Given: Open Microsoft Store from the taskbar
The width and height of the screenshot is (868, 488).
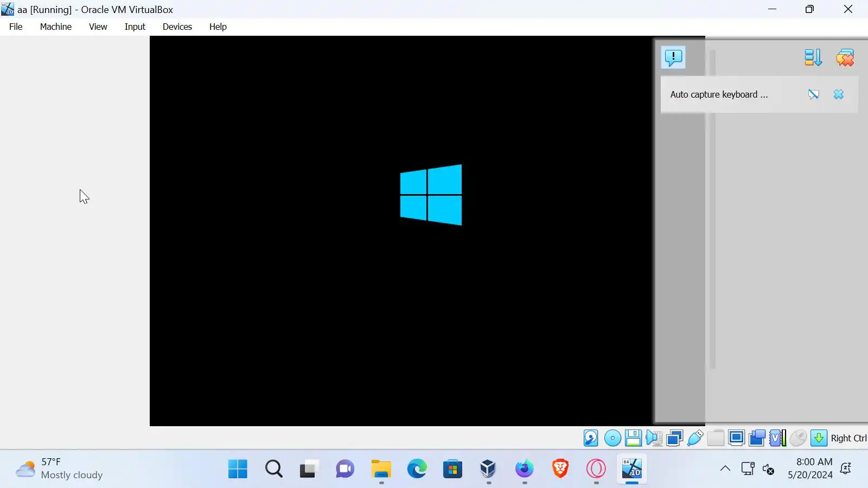Looking at the screenshot, I should (x=452, y=469).
